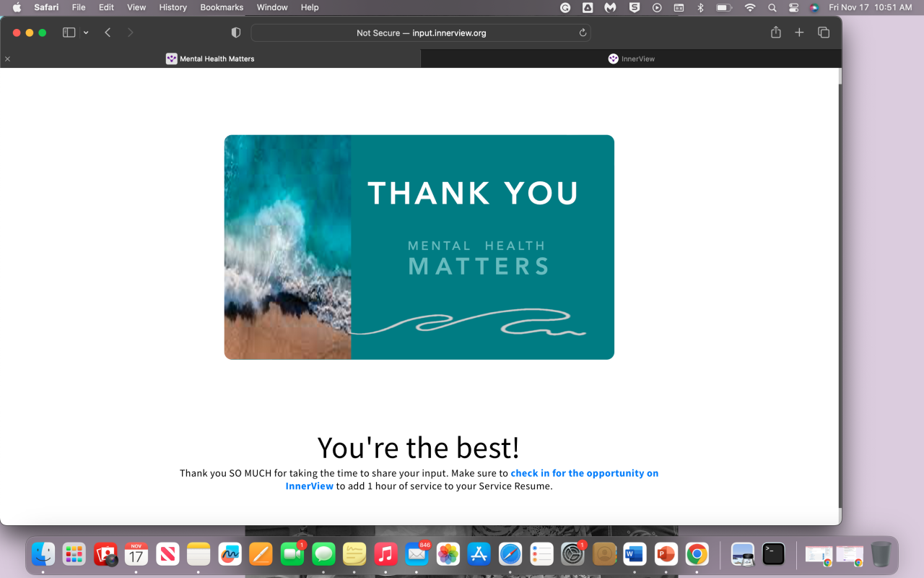The width and height of the screenshot is (924, 578).
Task: Open the View menu
Action: (136, 7)
